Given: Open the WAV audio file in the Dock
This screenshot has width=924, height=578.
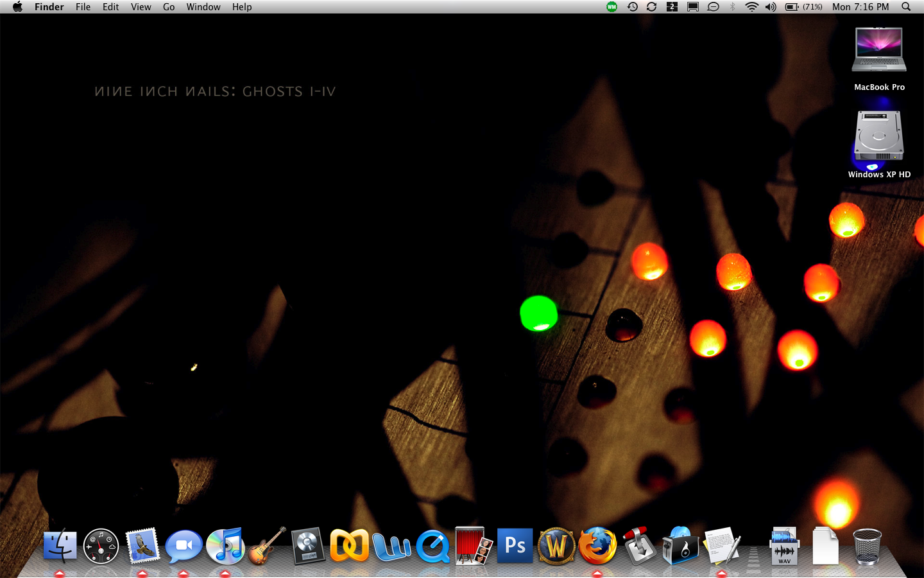Looking at the screenshot, I should pos(784,547).
